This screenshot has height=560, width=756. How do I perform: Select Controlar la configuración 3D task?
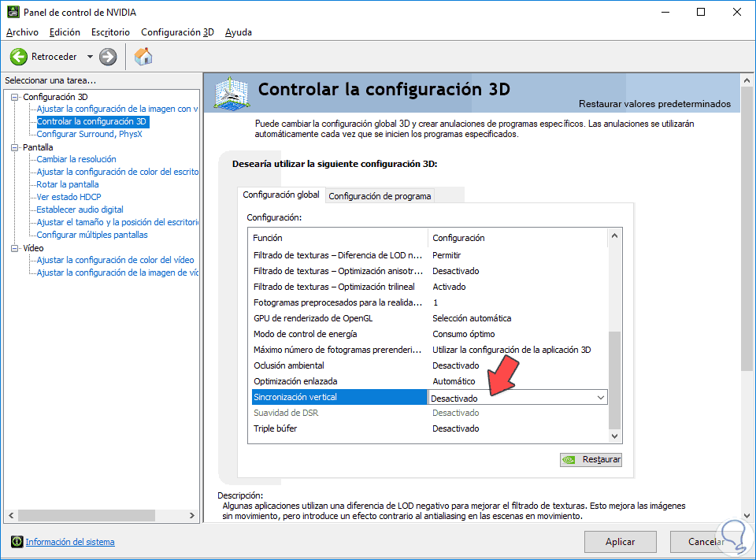91,121
